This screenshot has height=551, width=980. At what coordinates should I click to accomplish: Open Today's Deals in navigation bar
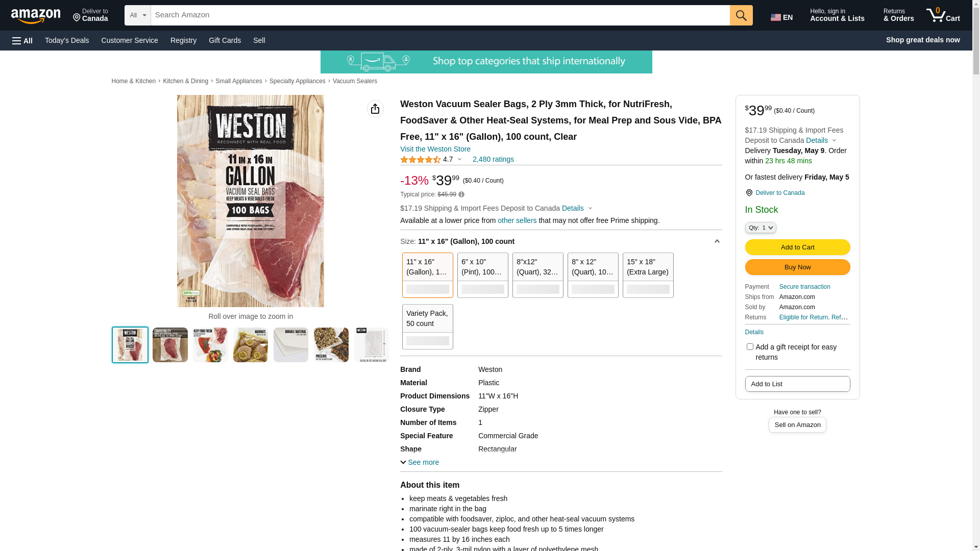67,40
